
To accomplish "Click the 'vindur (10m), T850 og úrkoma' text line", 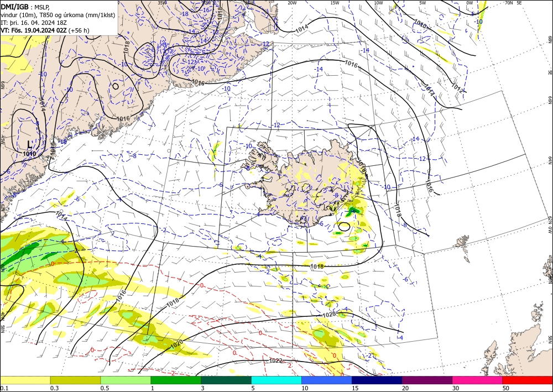I will pyautogui.click(x=59, y=14).
